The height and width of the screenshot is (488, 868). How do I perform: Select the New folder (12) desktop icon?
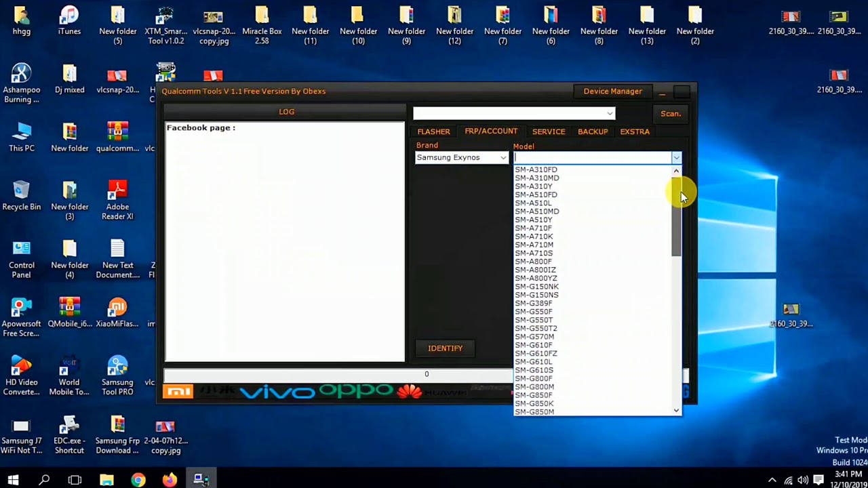[454, 25]
